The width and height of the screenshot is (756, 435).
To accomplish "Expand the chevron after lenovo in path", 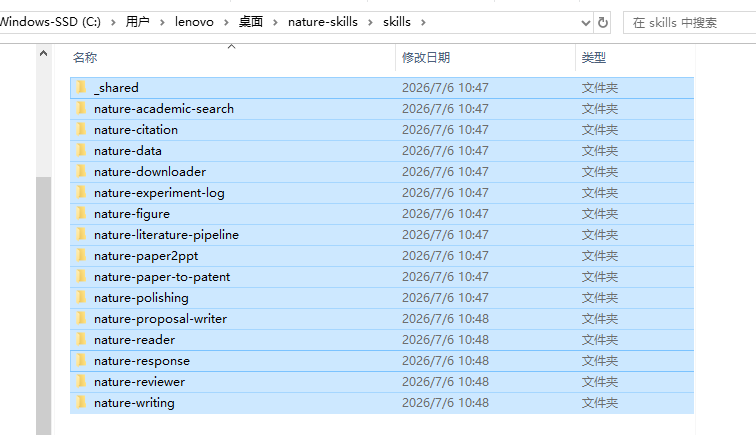I will coord(226,22).
